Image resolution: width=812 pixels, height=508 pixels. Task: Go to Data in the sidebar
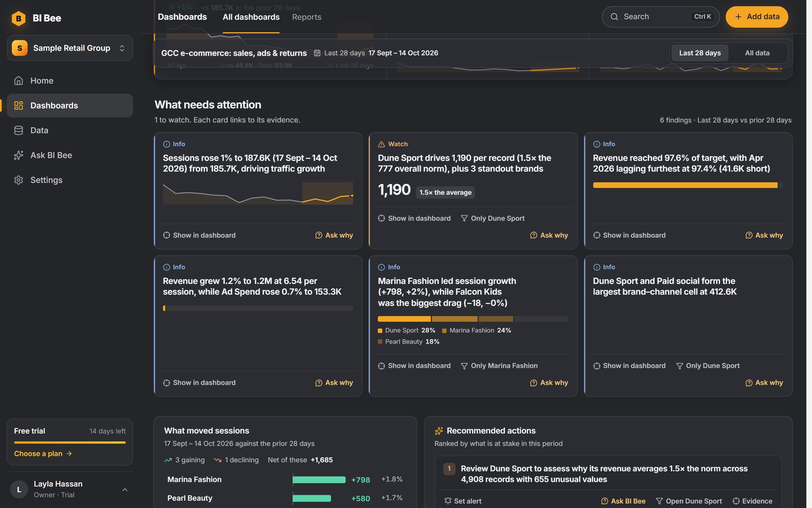pyautogui.click(x=70, y=130)
